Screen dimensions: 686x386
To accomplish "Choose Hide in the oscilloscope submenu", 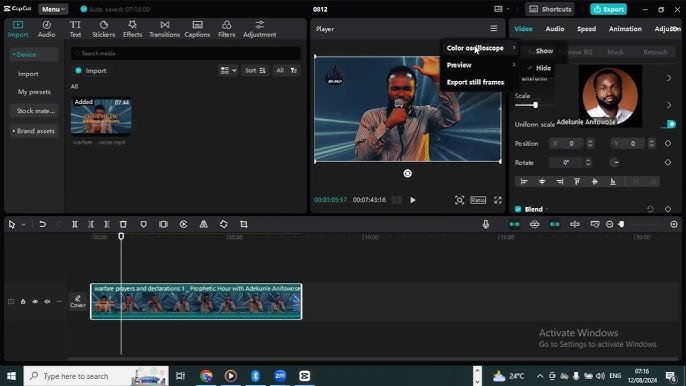I will click(x=543, y=68).
